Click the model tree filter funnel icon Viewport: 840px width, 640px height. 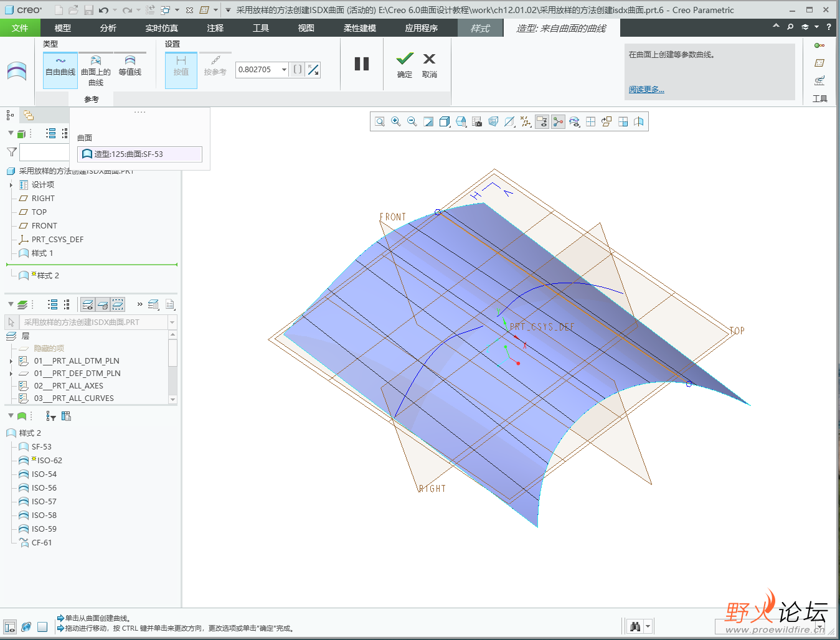11,152
